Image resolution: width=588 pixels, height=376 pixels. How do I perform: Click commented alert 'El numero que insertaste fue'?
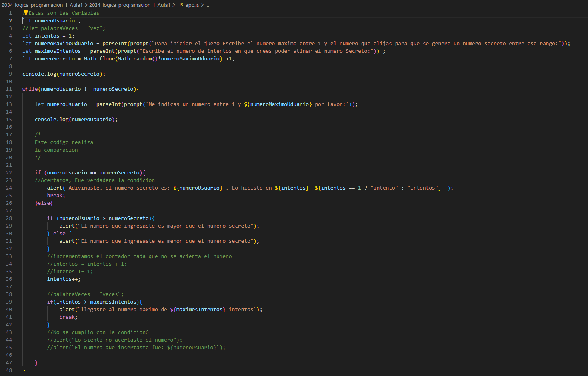(136, 347)
